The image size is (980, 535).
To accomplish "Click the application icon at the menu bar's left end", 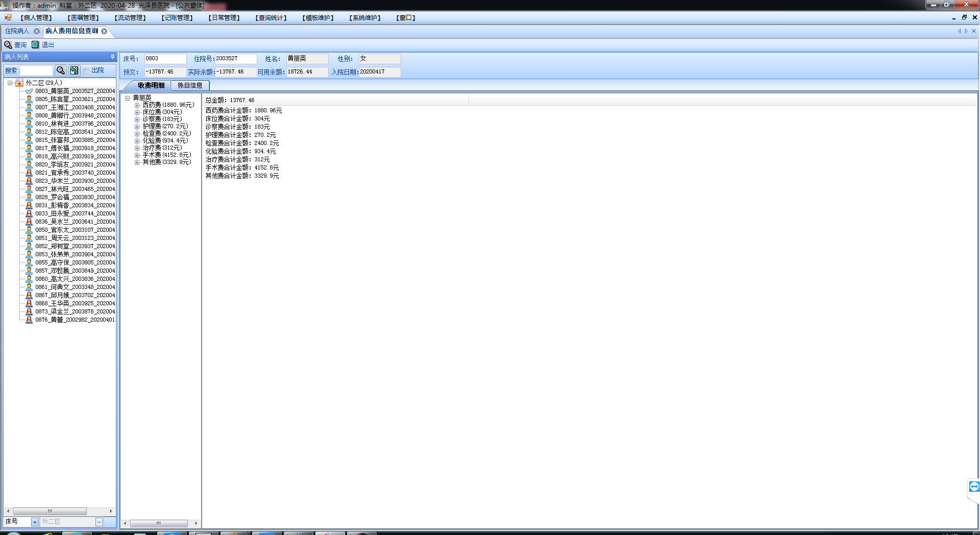I will [x=8, y=17].
